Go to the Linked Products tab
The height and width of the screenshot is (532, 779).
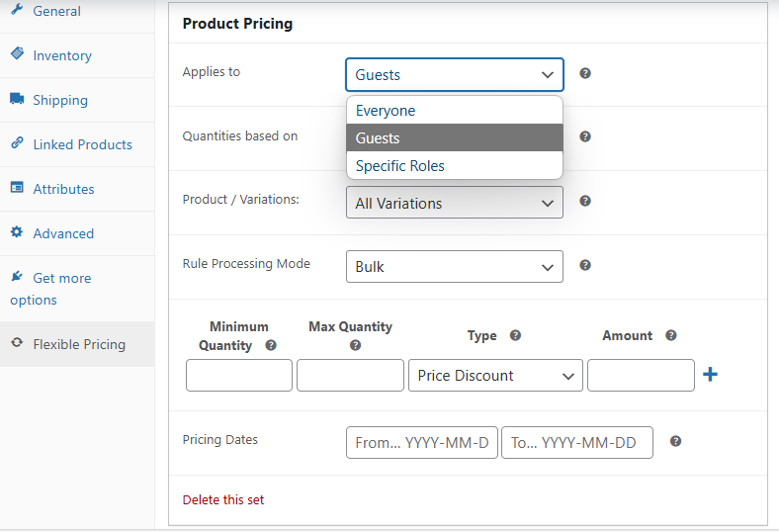point(82,145)
